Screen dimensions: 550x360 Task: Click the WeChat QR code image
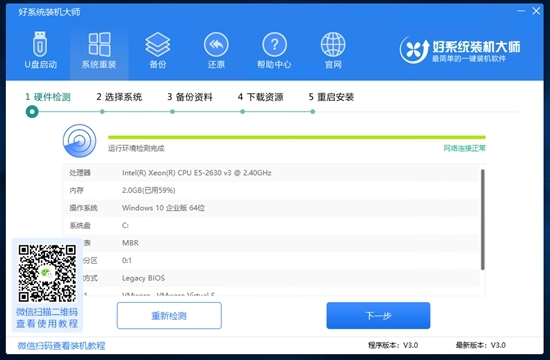[47, 273]
